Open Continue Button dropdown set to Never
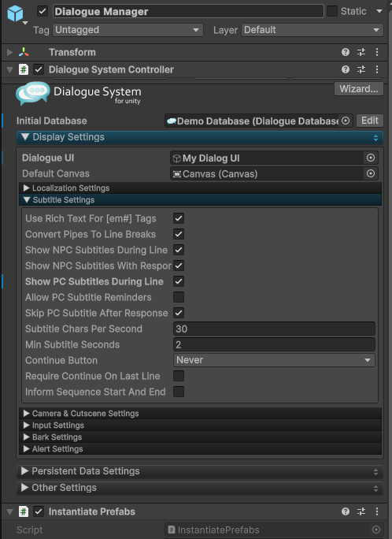The image size is (392, 539). tap(274, 360)
